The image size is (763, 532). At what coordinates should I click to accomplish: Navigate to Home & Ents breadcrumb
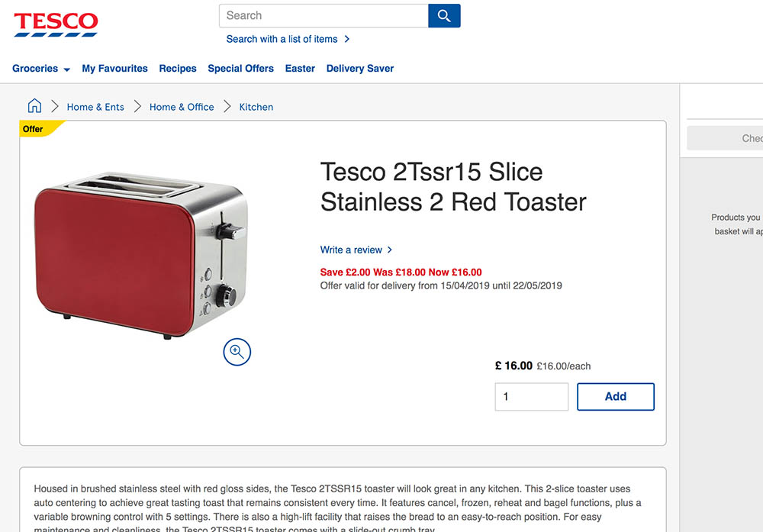click(95, 107)
